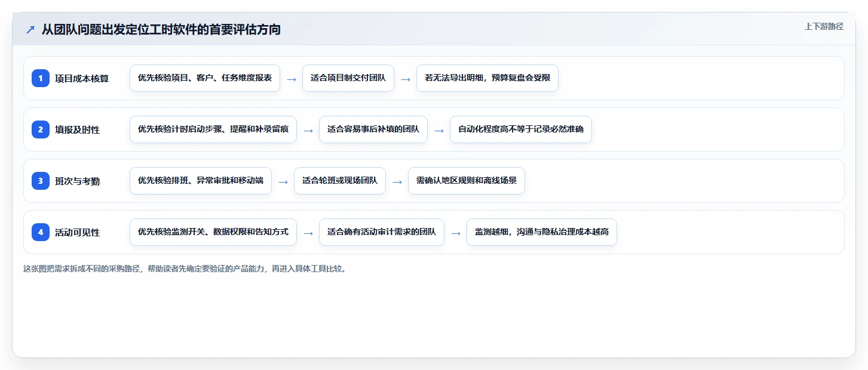
Task: Click the 适合项目制交付团队 box
Action: point(348,78)
